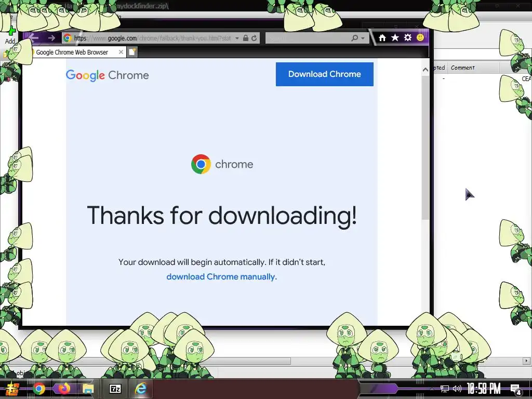Screen dimensions: 532x399
Task: Switch to Internet Explorer on the taskbar
Action: click(140, 389)
